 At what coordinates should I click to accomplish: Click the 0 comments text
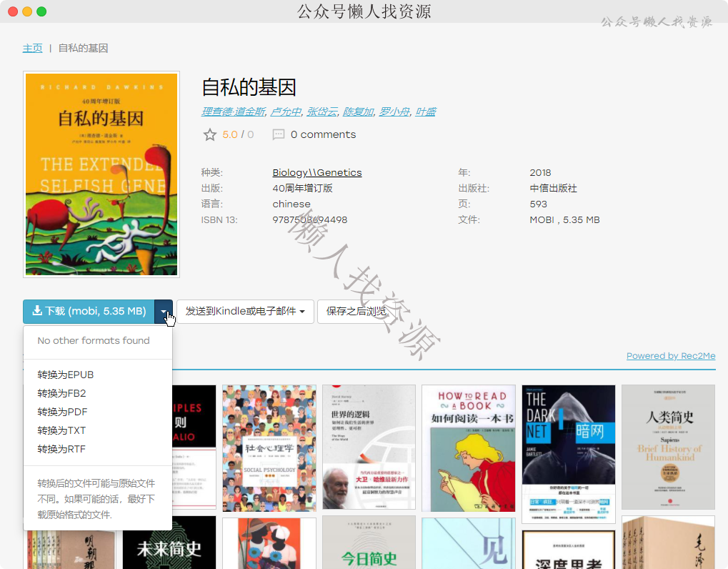coord(323,134)
